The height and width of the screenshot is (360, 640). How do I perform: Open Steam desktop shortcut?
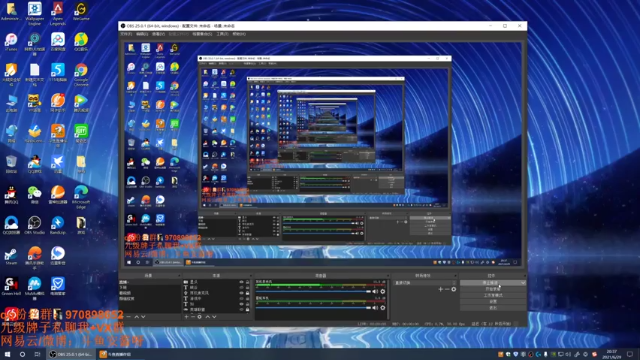coord(11,256)
